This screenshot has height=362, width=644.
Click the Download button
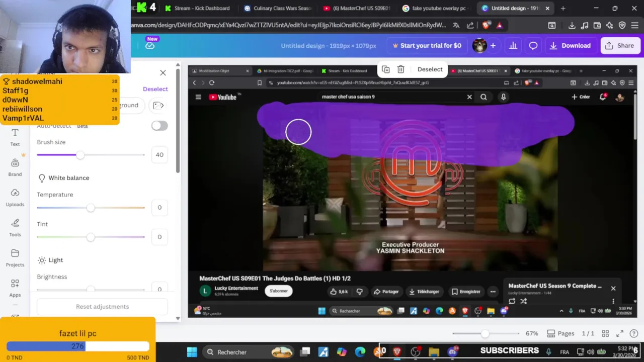click(571, 46)
